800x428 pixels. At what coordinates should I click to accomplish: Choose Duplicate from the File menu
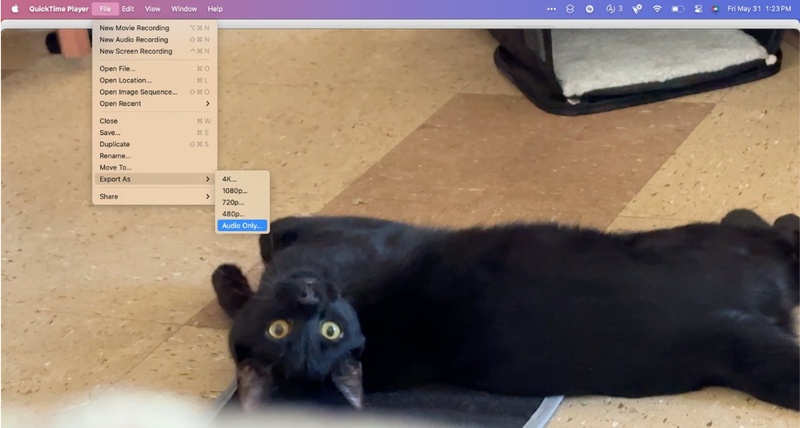coord(154,144)
